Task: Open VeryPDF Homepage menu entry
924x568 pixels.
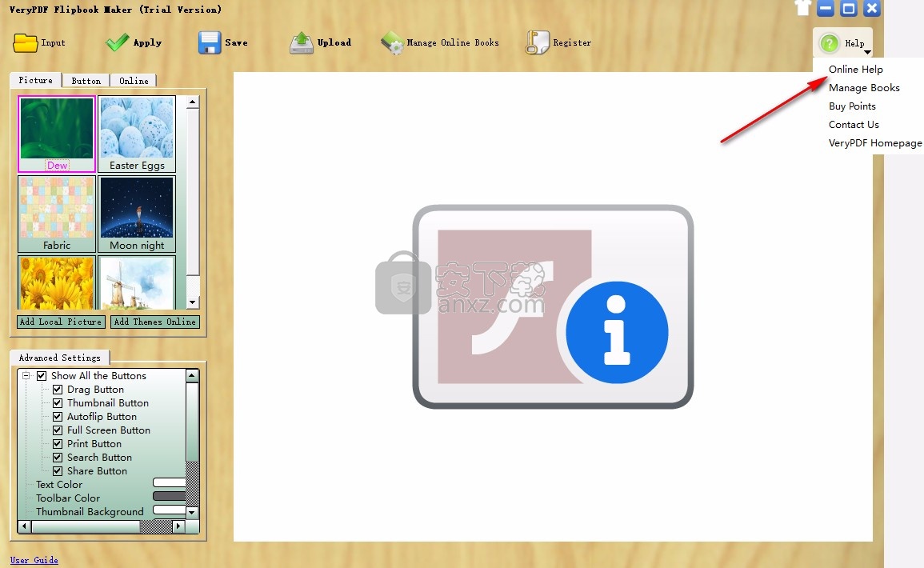Action: 875,143
